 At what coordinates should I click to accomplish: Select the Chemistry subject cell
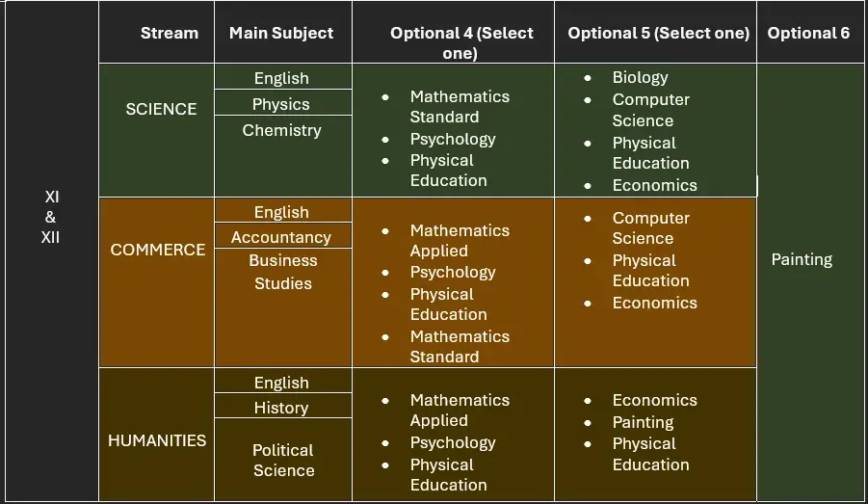(x=281, y=130)
